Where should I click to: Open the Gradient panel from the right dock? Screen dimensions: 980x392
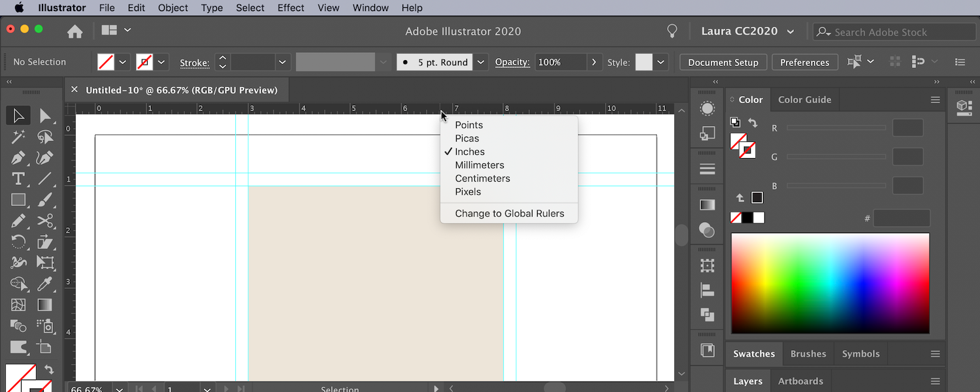click(x=708, y=204)
